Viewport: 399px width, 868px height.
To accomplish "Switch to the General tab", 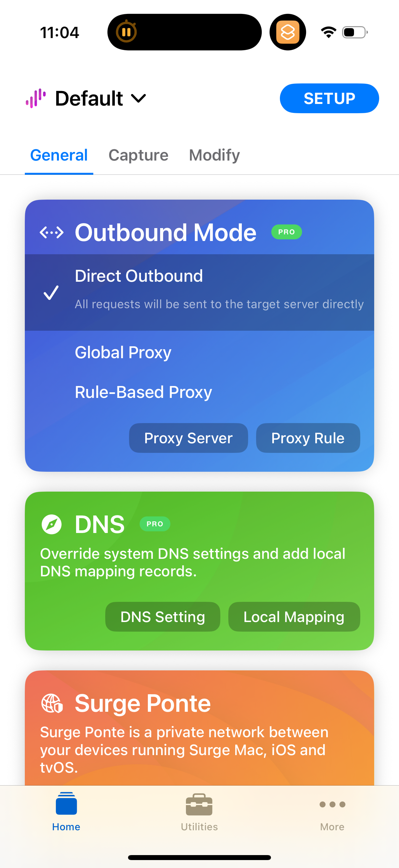I will pyautogui.click(x=59, y=155).
